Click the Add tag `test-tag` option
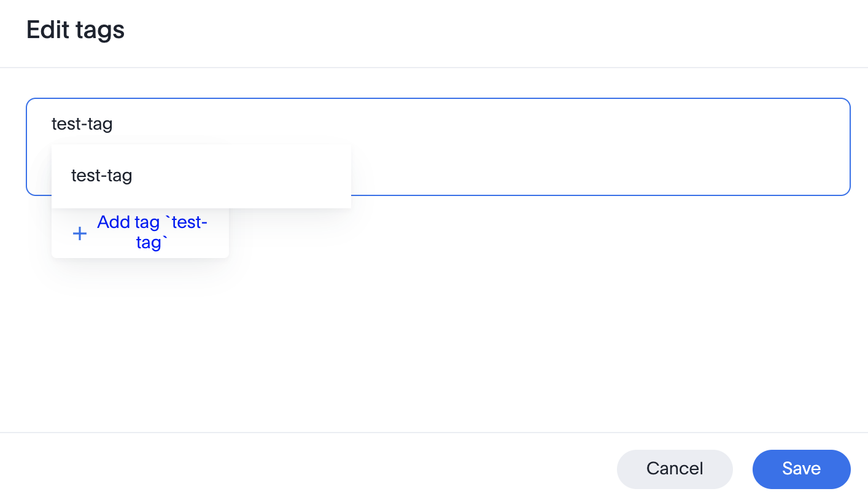The height and width of the screenshot is (494, 868). 152,232
